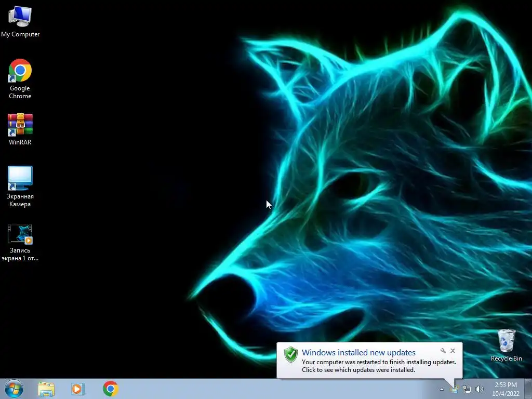Close the Windows updates notification balloon
This screenshot has height=399, width=532.
(453, 351)
